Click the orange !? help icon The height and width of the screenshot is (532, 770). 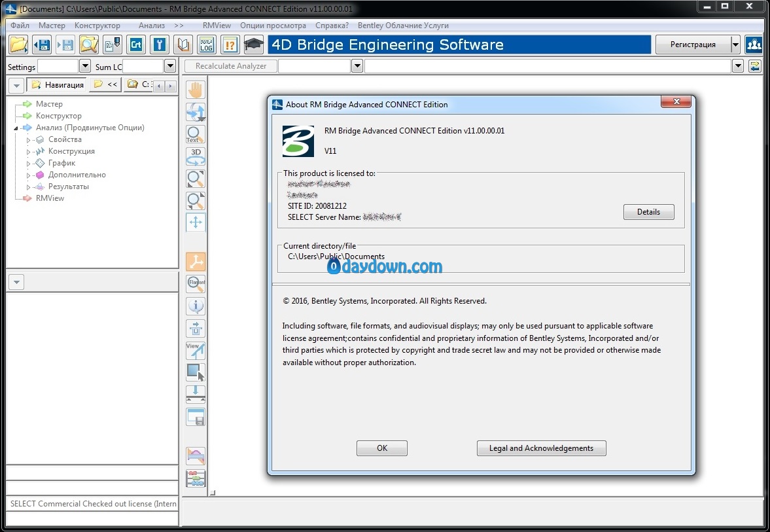coord(230,44)
